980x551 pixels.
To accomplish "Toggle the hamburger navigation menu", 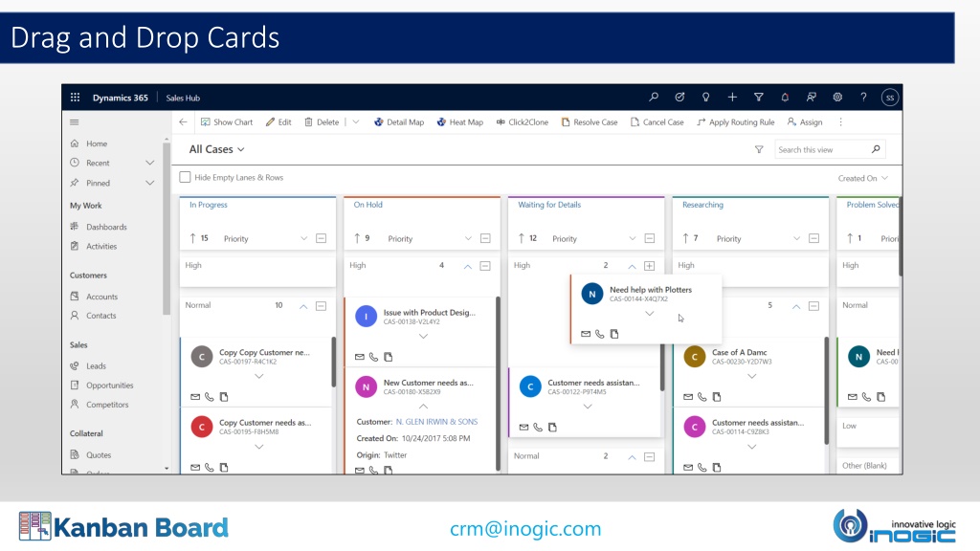I will pos(75,122).
